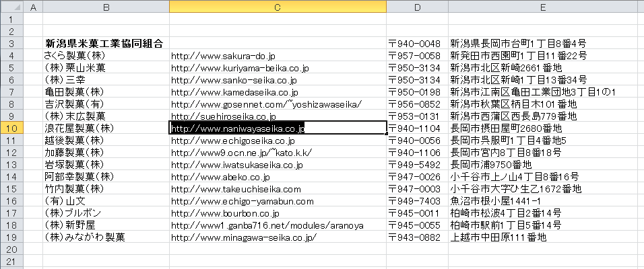Click cell (株)新野屋
The image size is (644, 269).
pos(106,225)
